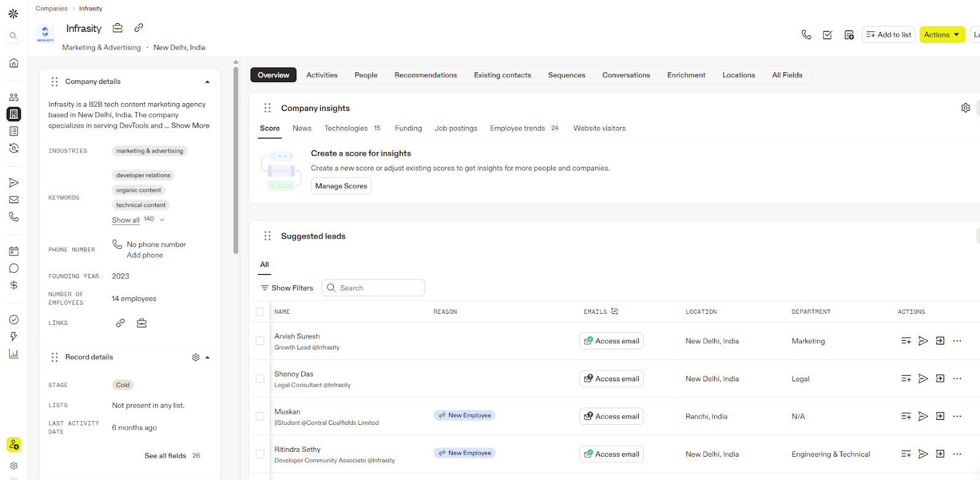Collapse the Record details panel
980x480 pixels.
[208, 357]
